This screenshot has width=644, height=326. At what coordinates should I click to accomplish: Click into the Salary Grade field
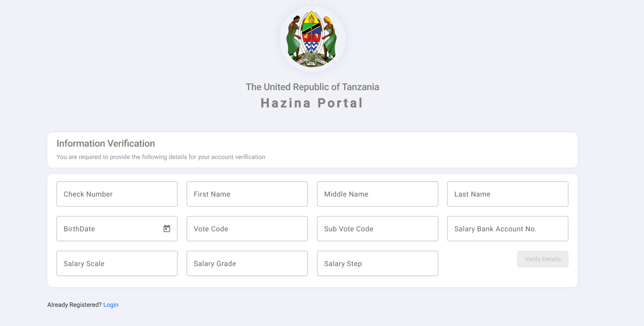[247, 264]
